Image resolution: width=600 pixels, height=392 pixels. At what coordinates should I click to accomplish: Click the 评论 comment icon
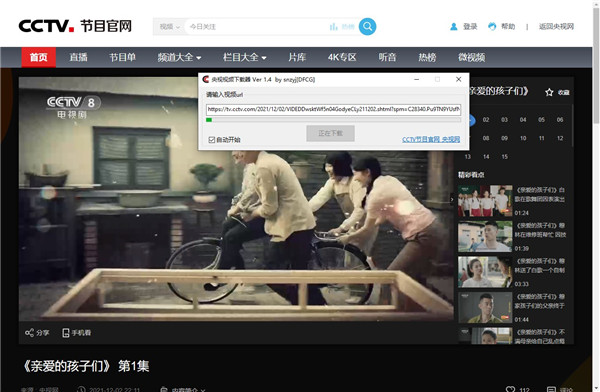tap(551, 389)
